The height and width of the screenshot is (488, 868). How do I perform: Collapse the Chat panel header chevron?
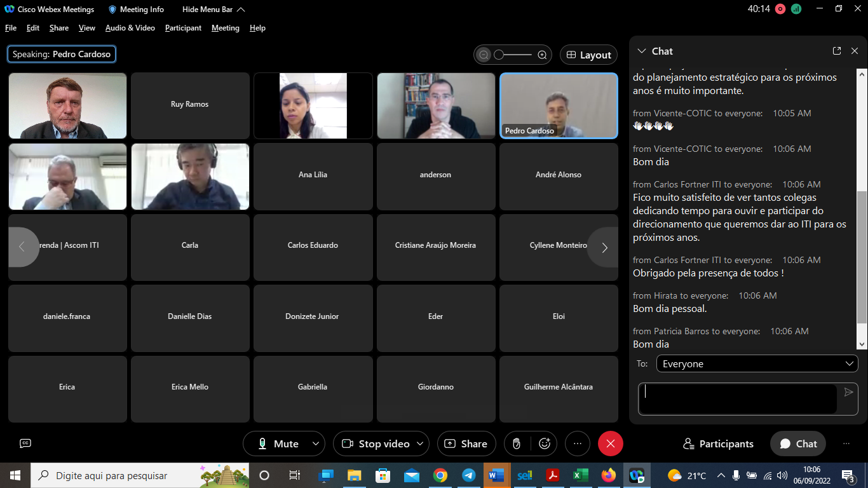coord(642,51)
